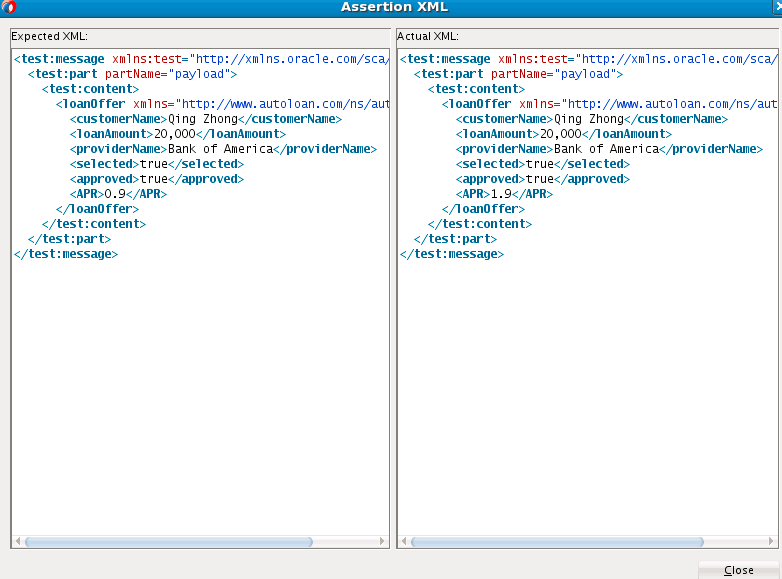Image resolution: width=782 pixels, height=579 pixels.
Task: Click loanOffer xmlns line in Expected XML
Action: [x=222, y=104]
